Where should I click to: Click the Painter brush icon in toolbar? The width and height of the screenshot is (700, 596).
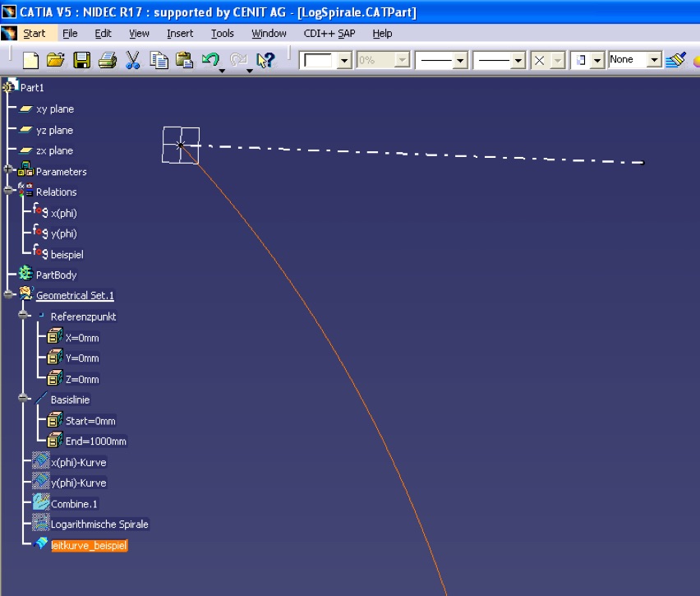pyautogui.click(x=675, y=60)
